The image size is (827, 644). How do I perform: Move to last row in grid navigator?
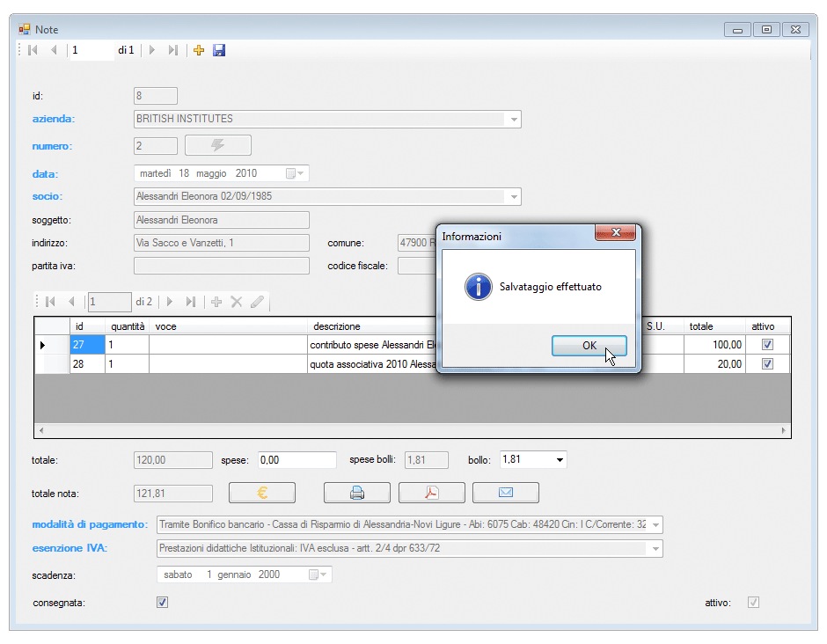pos(191,302)
